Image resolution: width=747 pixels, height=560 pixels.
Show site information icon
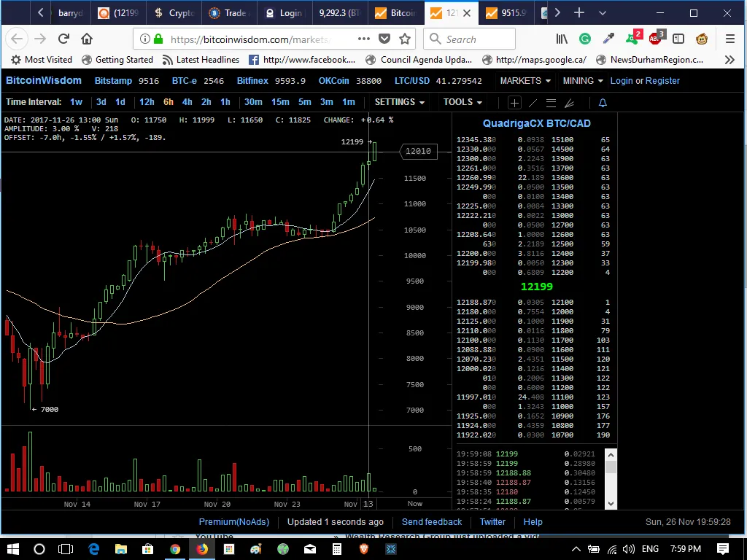coord(145,39)
